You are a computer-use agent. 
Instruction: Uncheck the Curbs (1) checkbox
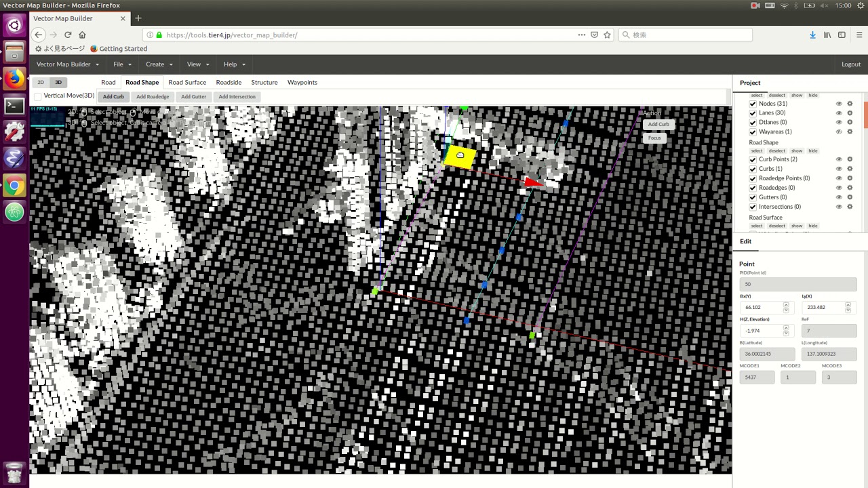click(x=753, y=169)
